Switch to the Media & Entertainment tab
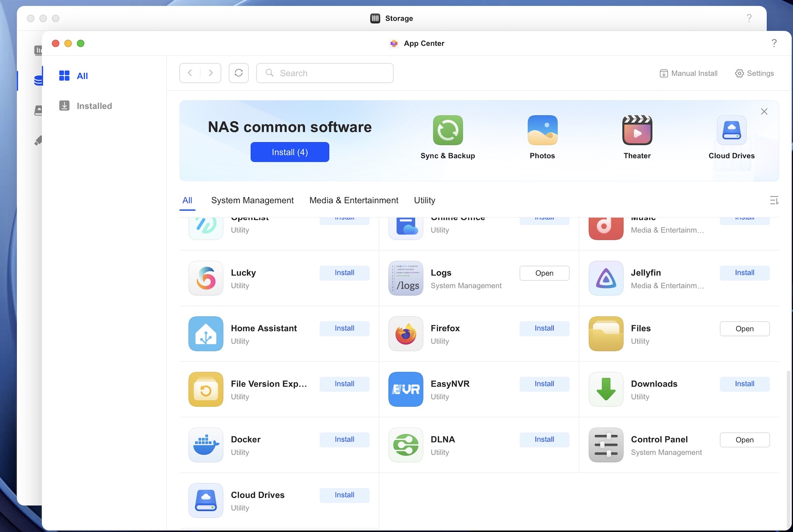Image resolution: width=793 pixels, height=532 pixels. pos(353,200)
